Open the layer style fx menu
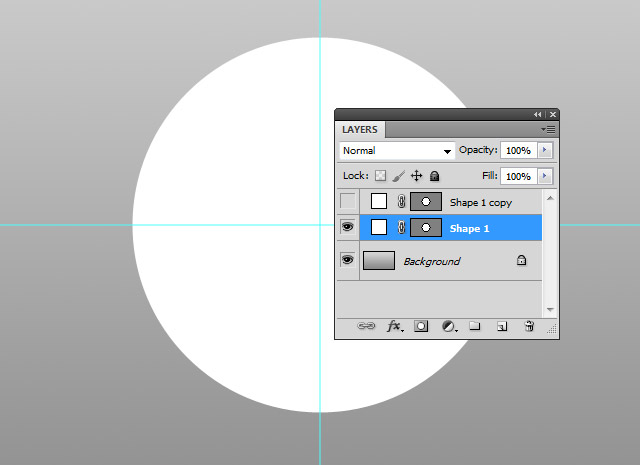The image size is (640, 465). (395, 326)
